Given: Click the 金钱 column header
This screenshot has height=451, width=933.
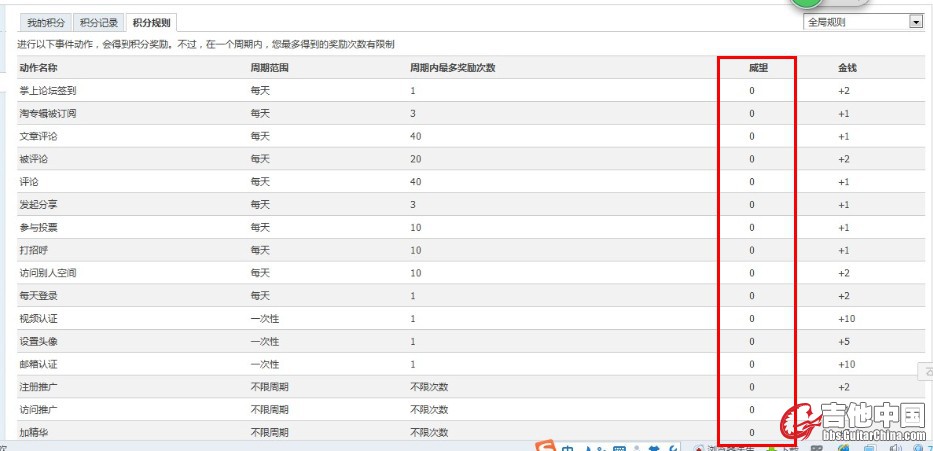Looking at the screenshot, I should coord(847,68).
